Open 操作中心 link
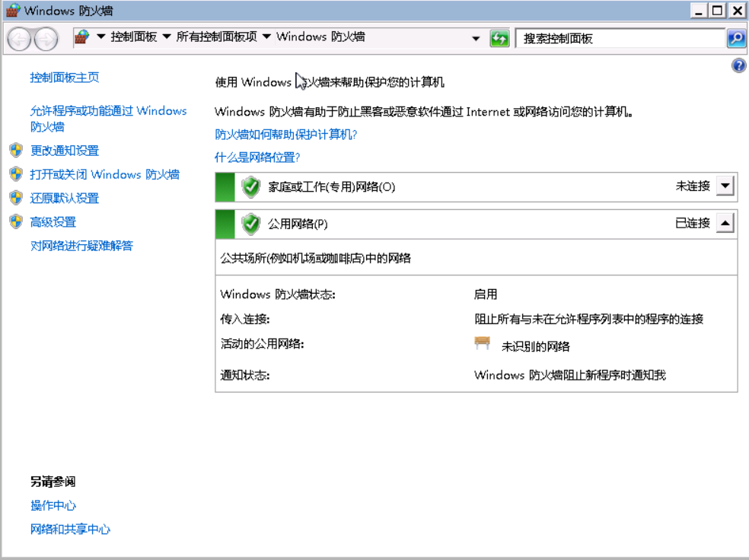 click(x=53, y=505)
